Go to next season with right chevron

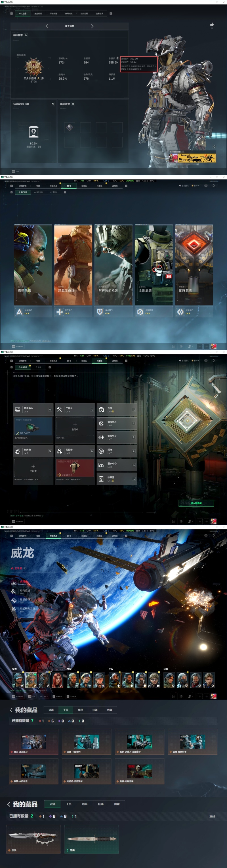(92, 26)
